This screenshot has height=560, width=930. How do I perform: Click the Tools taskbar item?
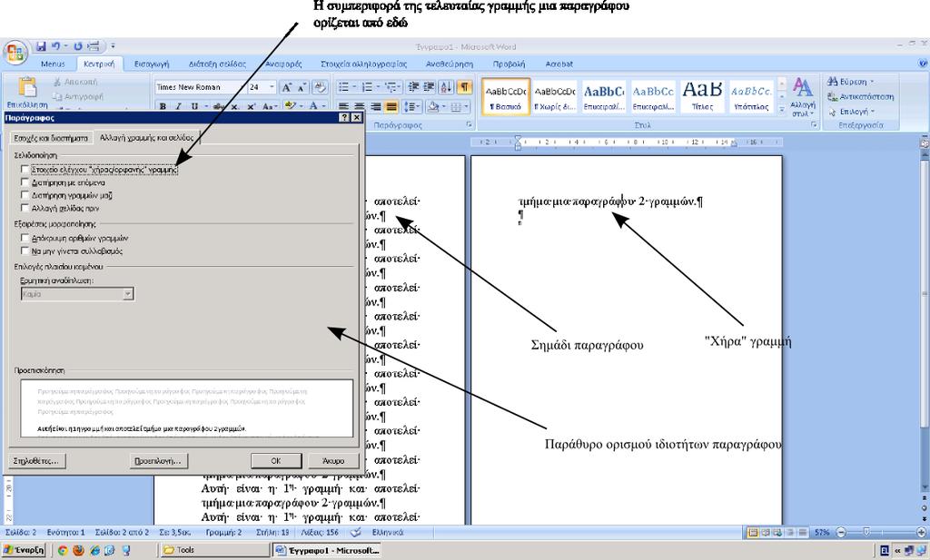[x=213, y=551]
